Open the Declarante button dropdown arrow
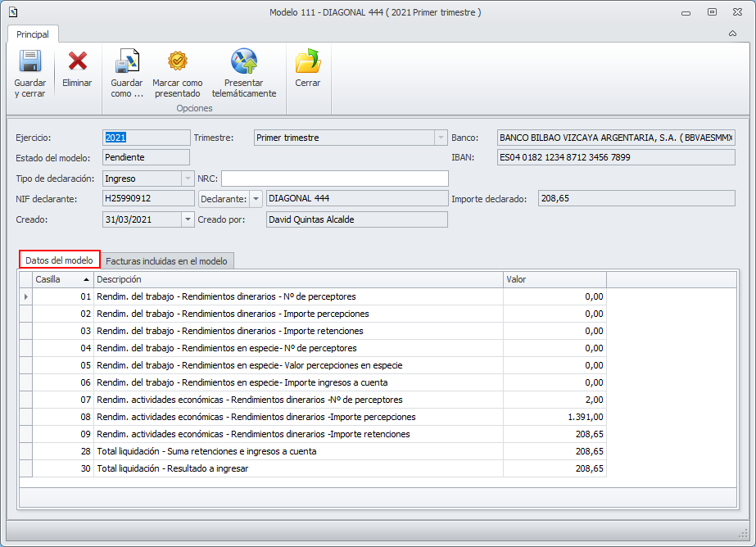The image size is (756, 547). (256, 198)
